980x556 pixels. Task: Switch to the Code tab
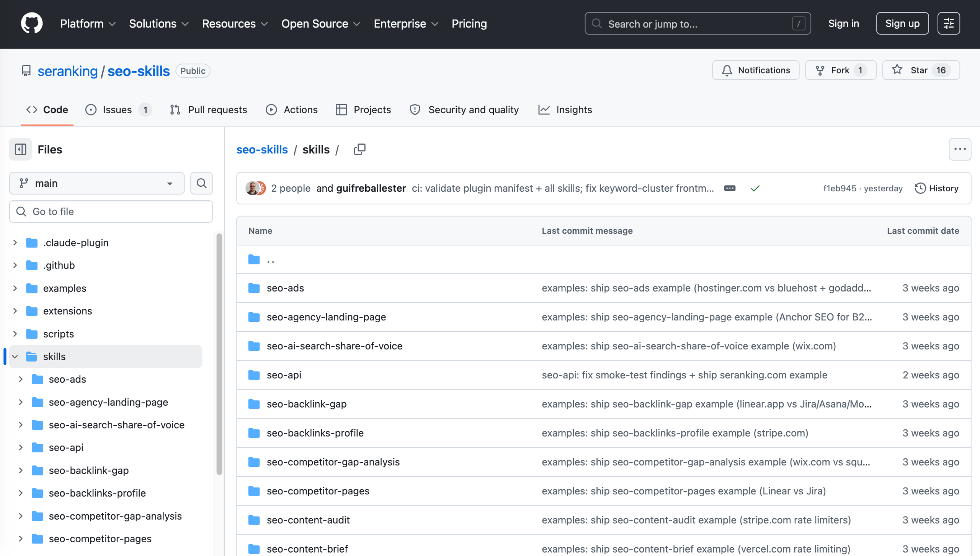(47, 110)
